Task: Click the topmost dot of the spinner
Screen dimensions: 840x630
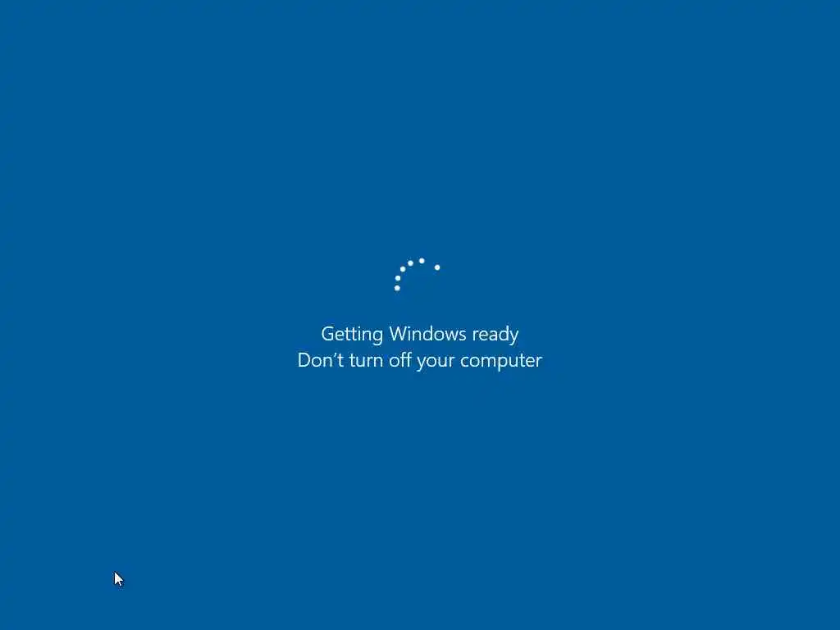Action: click(422, 261)
